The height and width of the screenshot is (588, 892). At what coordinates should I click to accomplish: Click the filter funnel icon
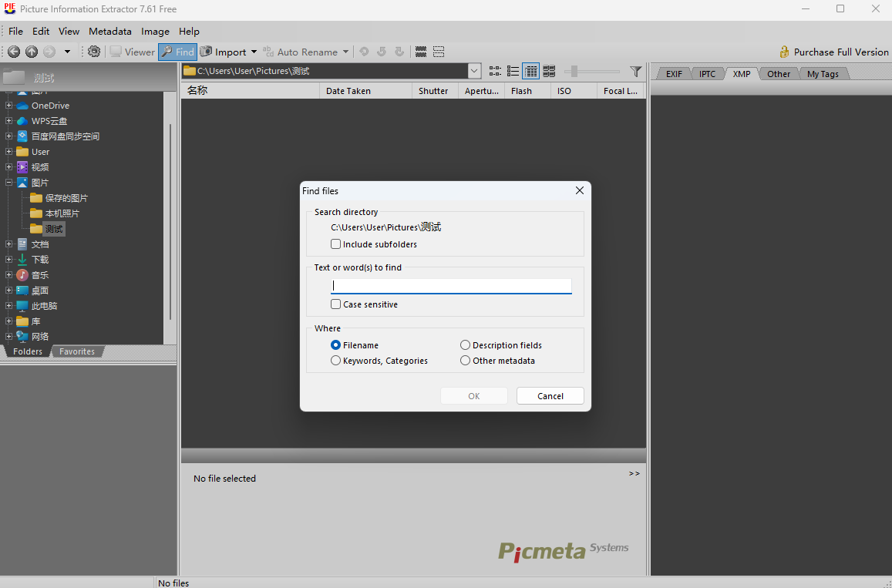[x=636, y=71]
